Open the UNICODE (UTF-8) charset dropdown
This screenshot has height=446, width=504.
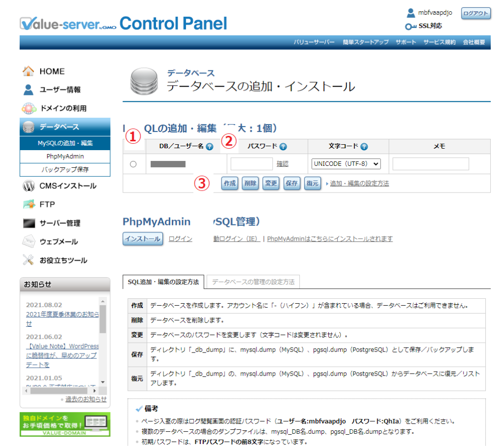[346, 164]
